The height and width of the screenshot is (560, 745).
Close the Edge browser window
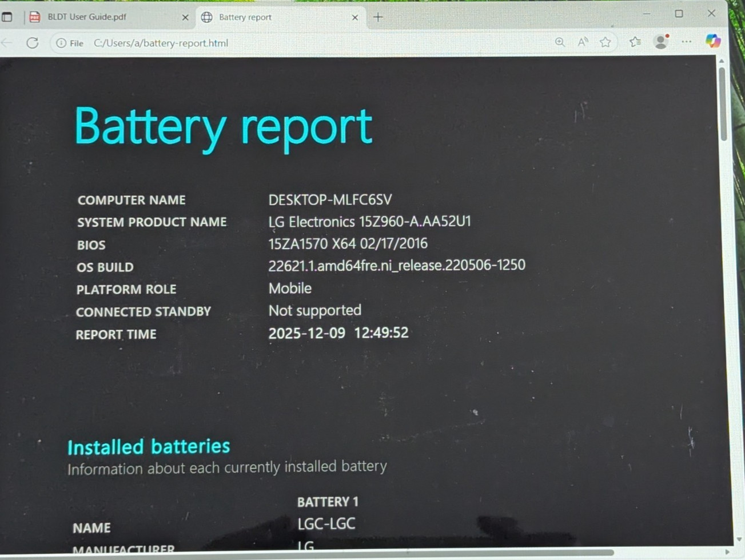[711, 13]
